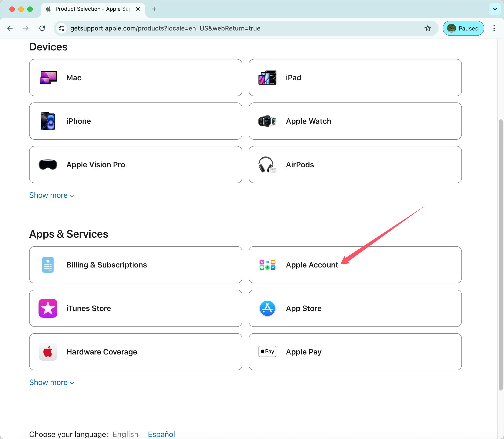Open the Mac product icon

[x=48, y=78]
